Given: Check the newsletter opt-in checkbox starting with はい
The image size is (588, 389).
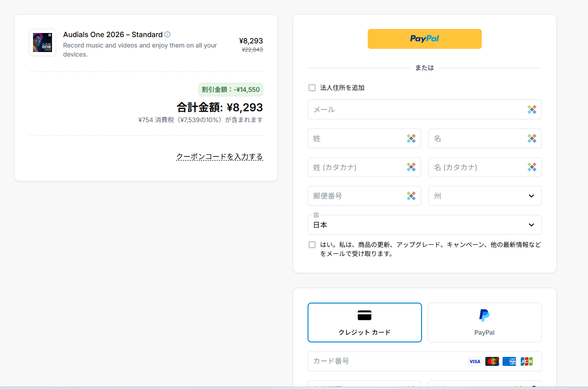Looking at the screenshot, I should (312, 245).
